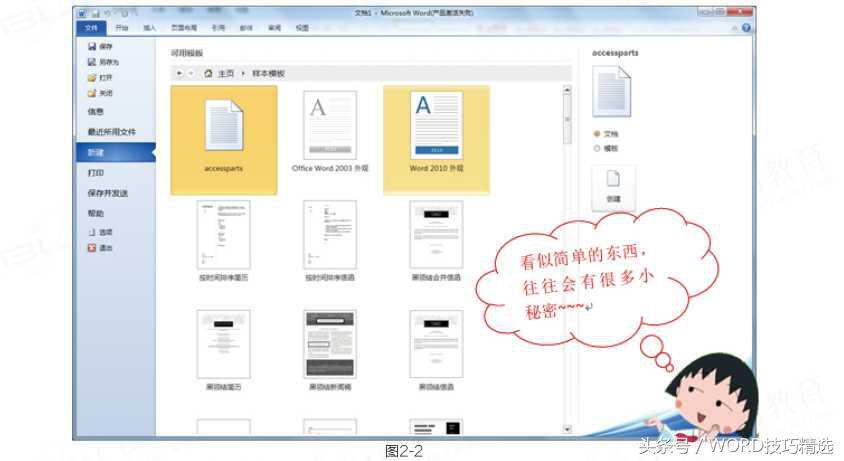Open the 视图 (View) ribbon tab
The image size is (844, 461).
pyautogui.click(x=303, y=28)
